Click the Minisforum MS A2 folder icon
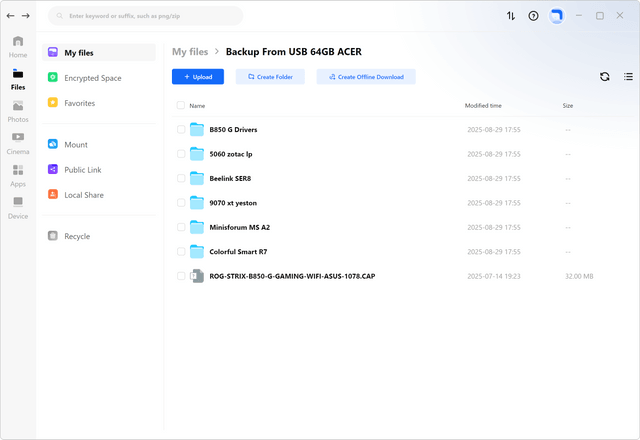Image resolution: width=640 pixels, height=440 pixels. (x=197, y=227)
